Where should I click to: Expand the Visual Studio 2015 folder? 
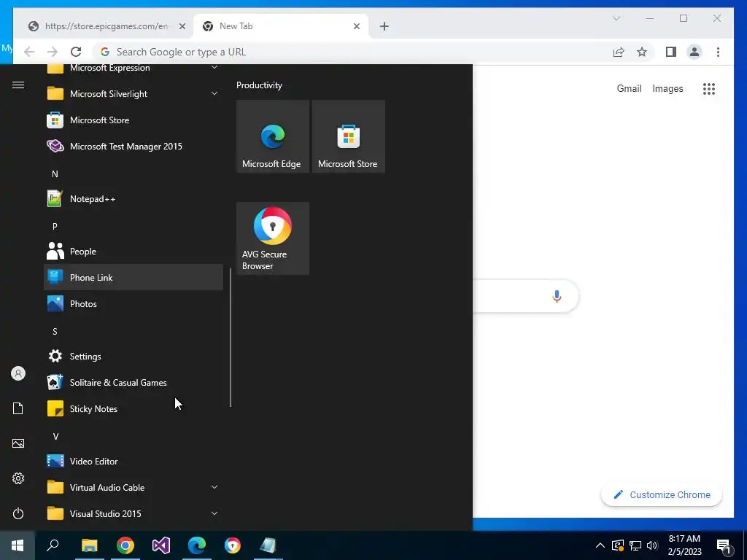coord(133,513)
